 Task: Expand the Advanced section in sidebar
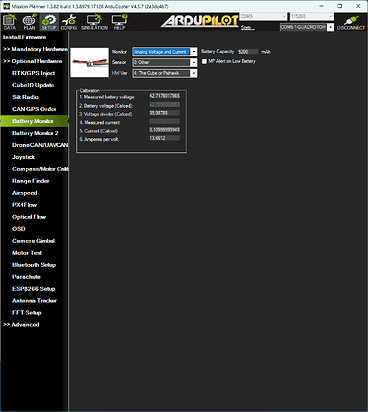point(21,325)
